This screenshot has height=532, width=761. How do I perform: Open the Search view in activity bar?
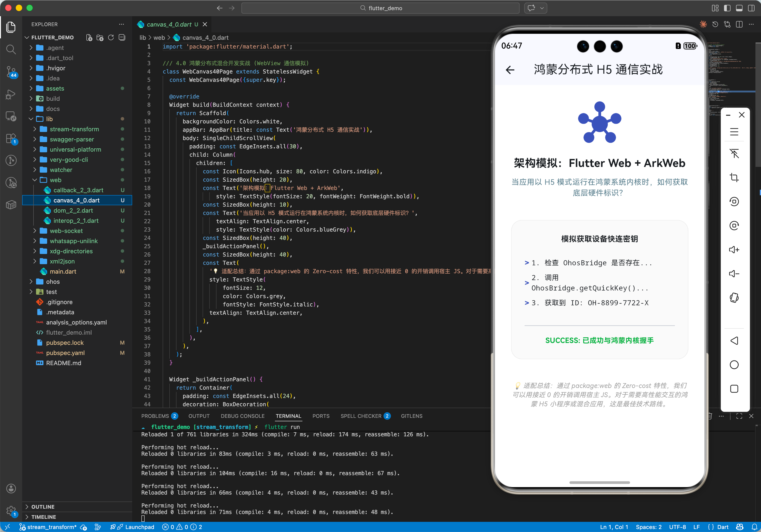[x=11, y=49]
